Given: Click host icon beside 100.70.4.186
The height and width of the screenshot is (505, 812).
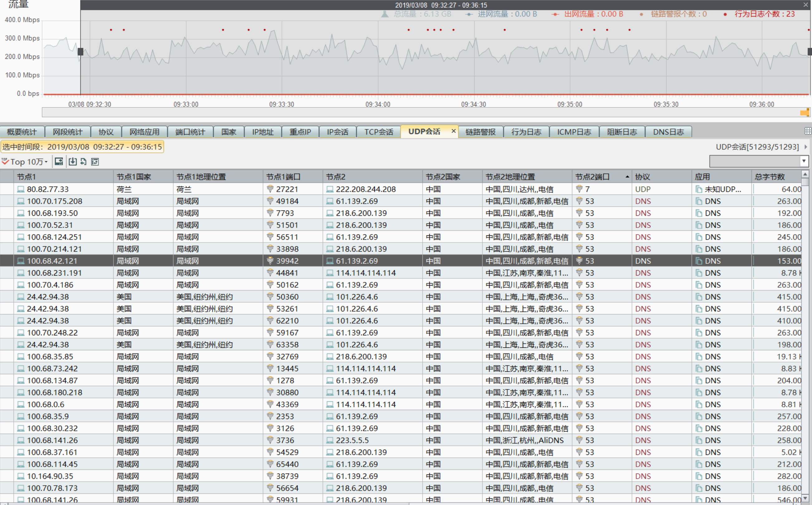Looking at the screenshot, I should [21, 285].
